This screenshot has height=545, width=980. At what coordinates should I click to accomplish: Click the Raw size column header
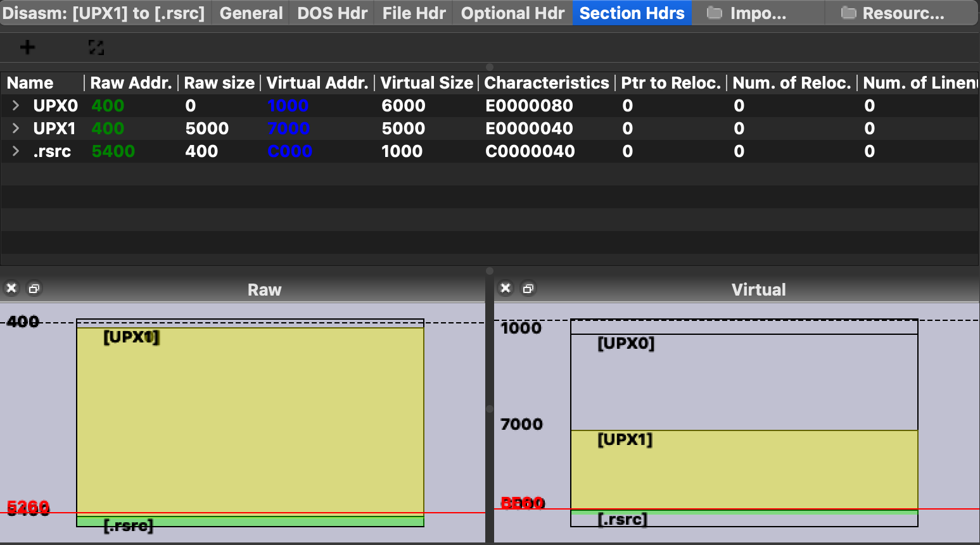pyautogui.click(x=219, y=83)
